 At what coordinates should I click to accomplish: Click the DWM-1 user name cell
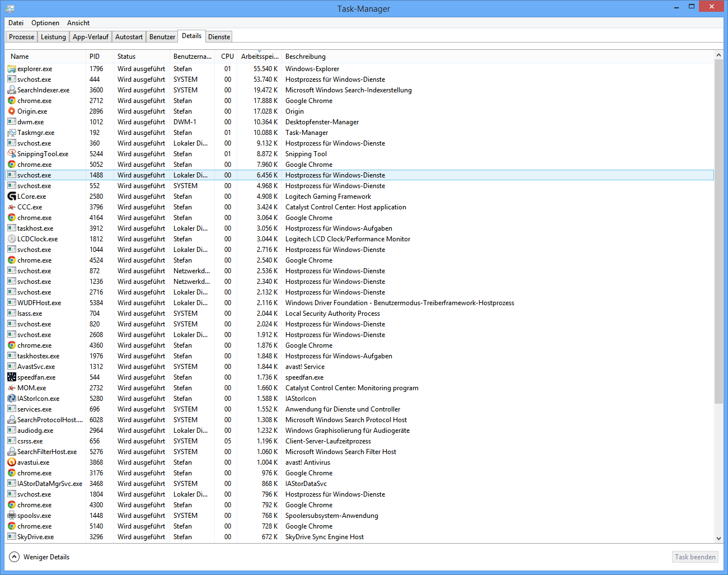(x=185, y=122)
